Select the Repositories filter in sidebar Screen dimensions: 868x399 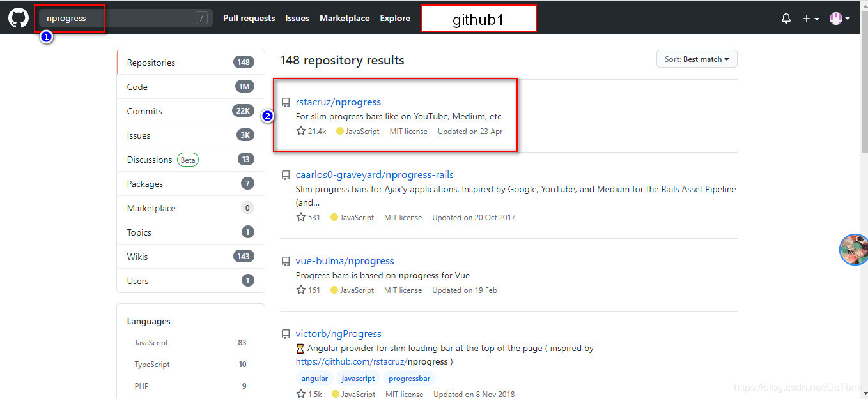(x=190, y=63)
